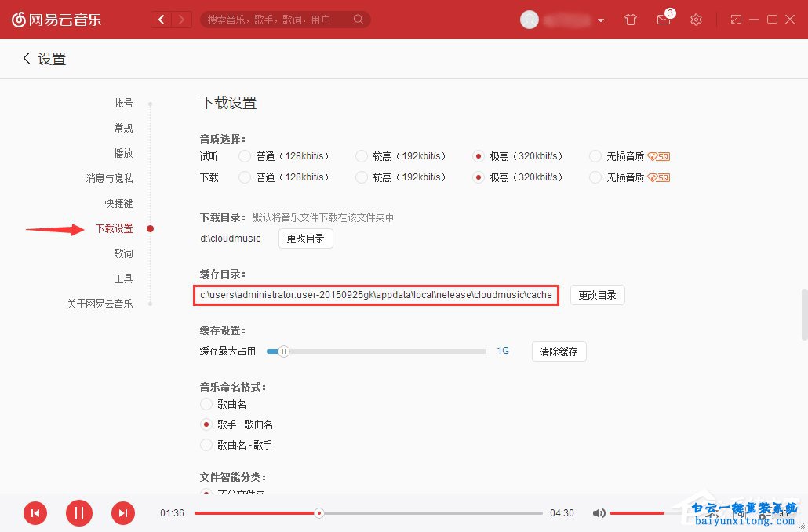Image resolution: width=808 pixels, height=532 pixels.
Task: Open the settings gear icon
Action: tap(696, 19)
